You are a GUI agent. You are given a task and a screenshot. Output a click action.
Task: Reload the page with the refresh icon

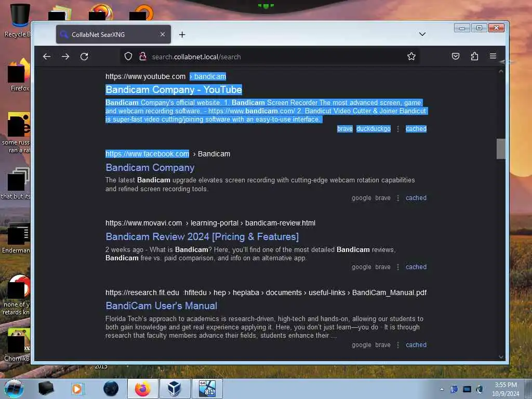click(84, 57)
